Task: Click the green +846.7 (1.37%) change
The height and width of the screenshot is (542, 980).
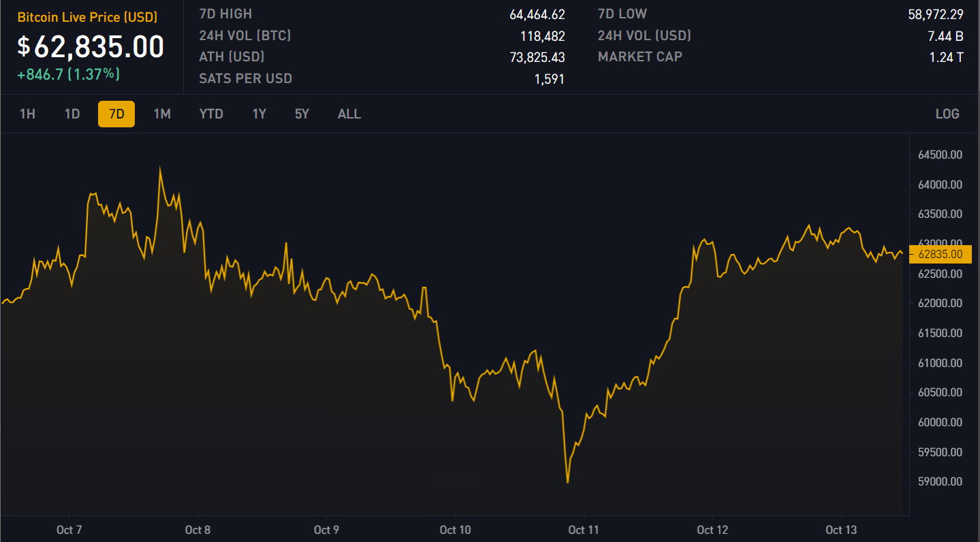Action: click(x=68, y=74)
